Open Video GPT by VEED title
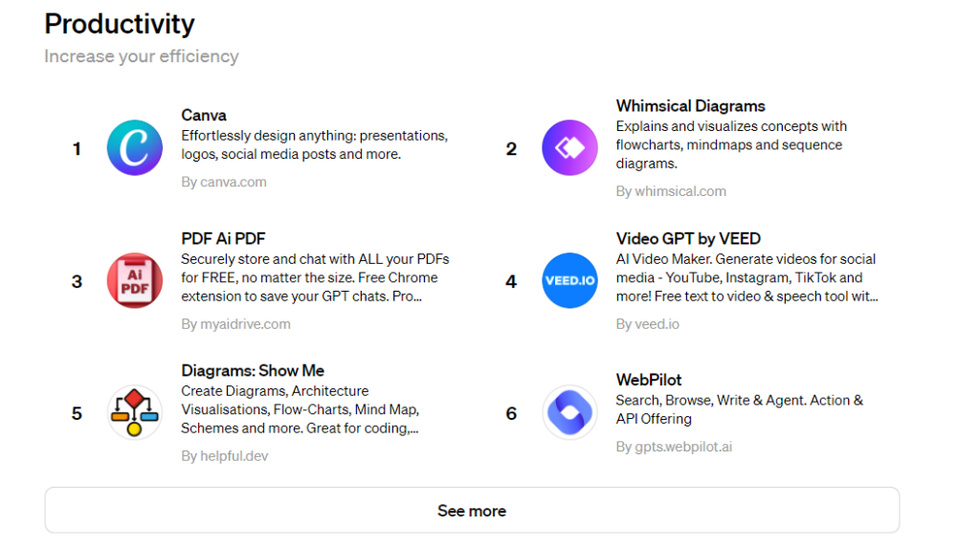This screenshot has height=549, width=980. 688,239
